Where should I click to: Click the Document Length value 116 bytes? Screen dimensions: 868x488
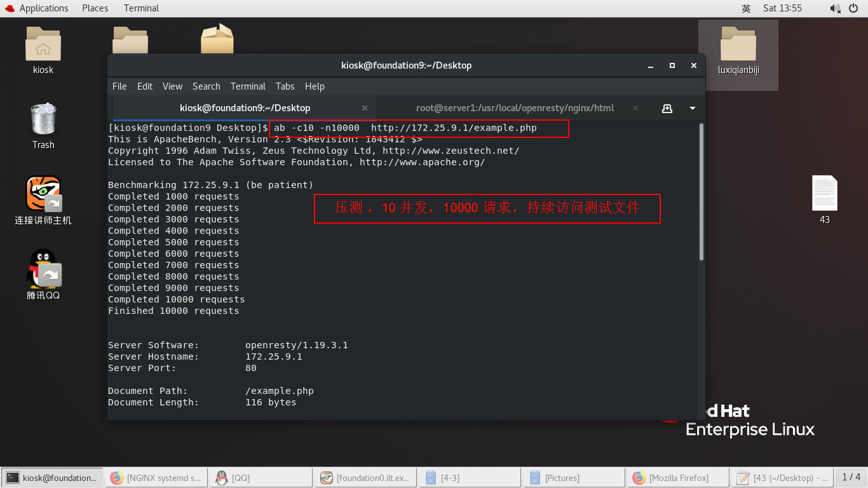click(x=271, y=402)
